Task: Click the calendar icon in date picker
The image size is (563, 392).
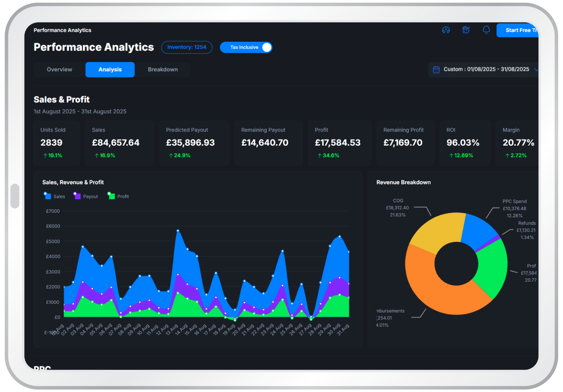Action: coord(436,70)
